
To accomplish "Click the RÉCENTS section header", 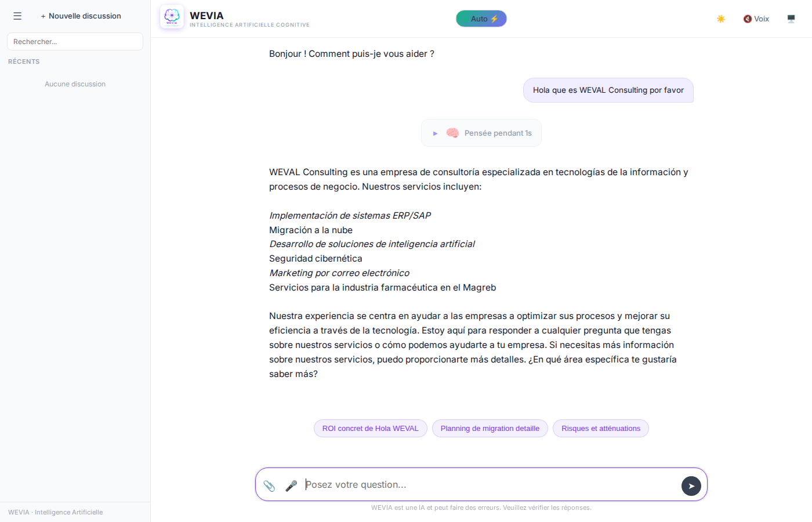I will (x=24, y=61).
